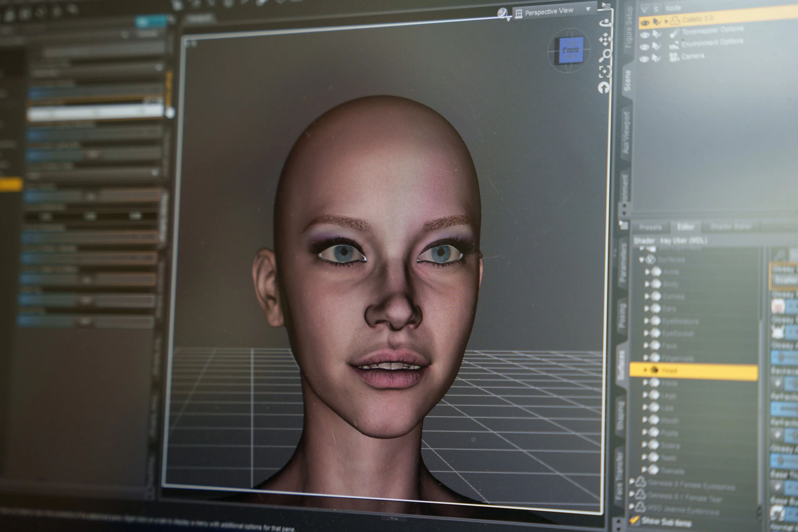Select the pan camera arrows icon
The image size is (798, 532).
[605, 40]
